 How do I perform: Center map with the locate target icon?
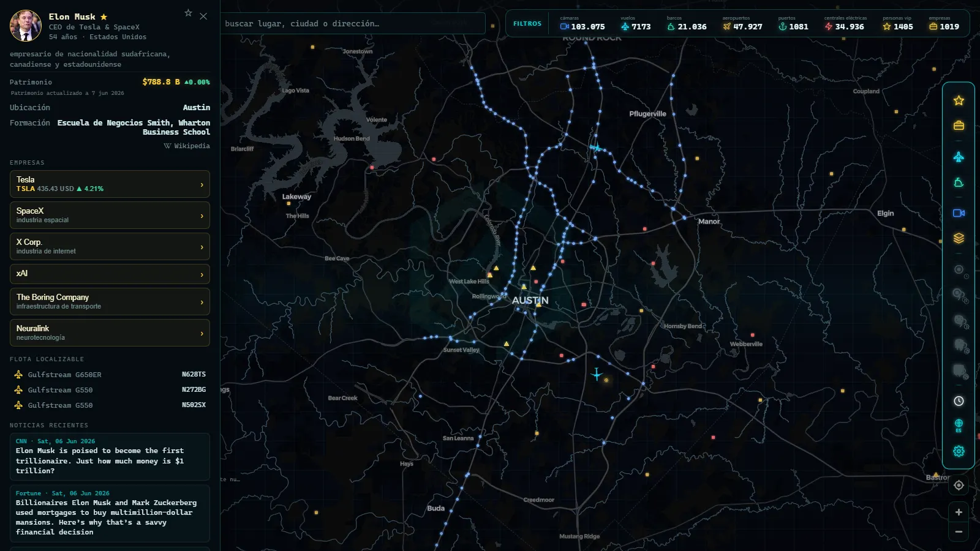tap(959, 485)
